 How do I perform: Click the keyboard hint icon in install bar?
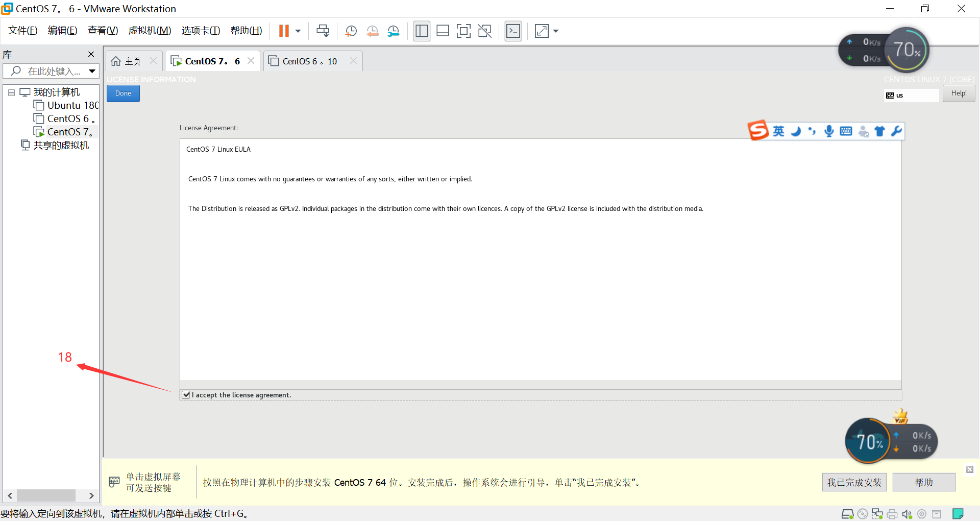(114, 482)
